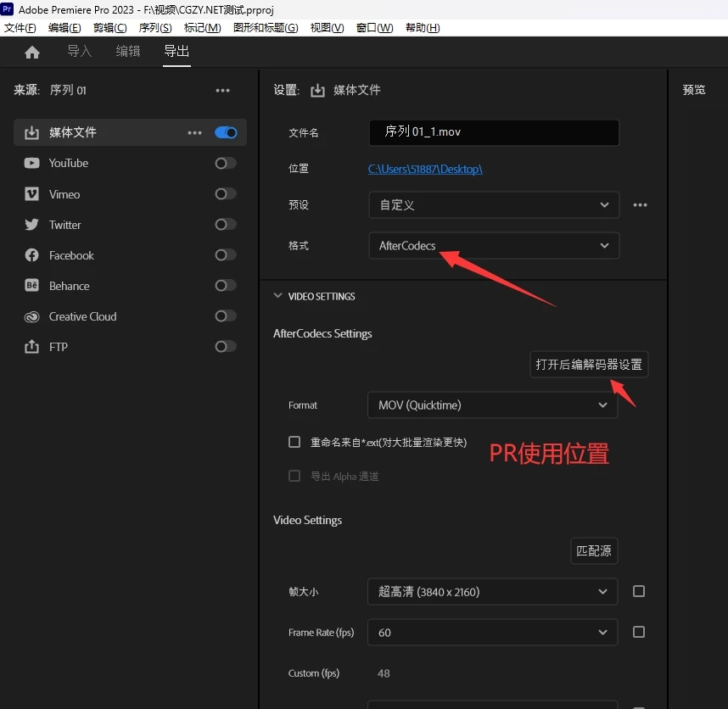
Task: Enable the Twitter publish toggle
Action: 226,225
